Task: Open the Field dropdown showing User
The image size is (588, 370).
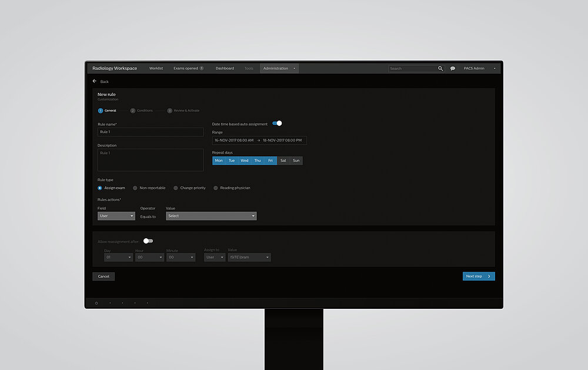Action: point(116,216)
